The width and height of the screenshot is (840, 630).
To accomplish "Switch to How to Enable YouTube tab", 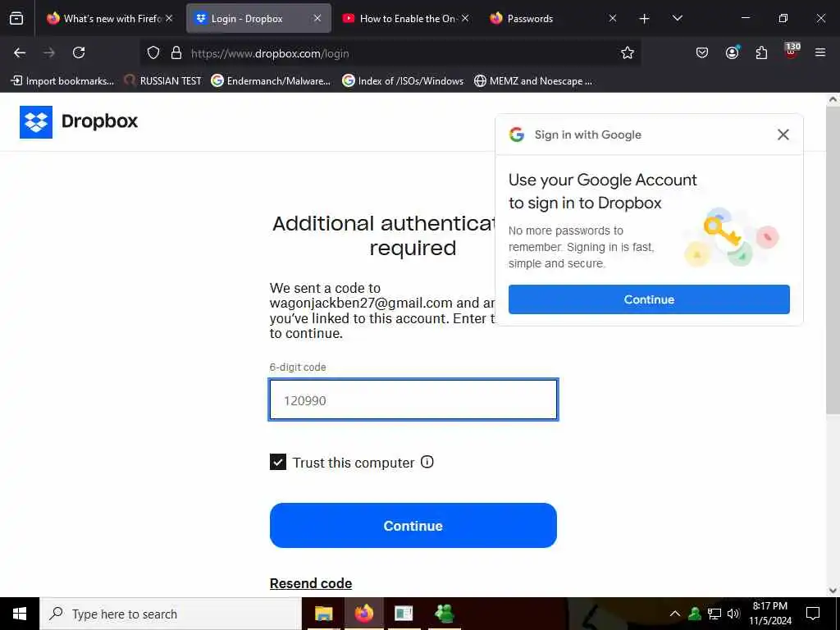I will point(400,19).
